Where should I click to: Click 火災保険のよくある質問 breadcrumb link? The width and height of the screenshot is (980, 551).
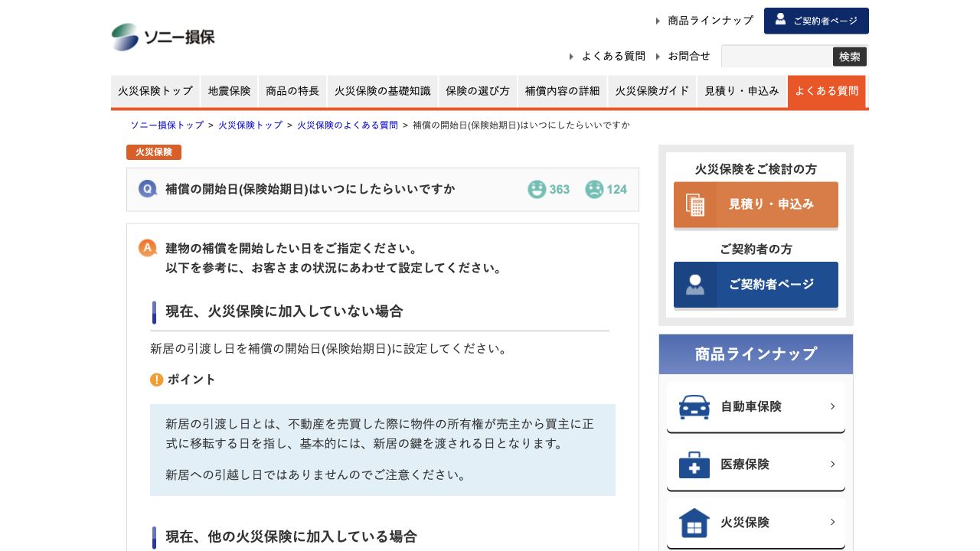(x=348, y=125)
